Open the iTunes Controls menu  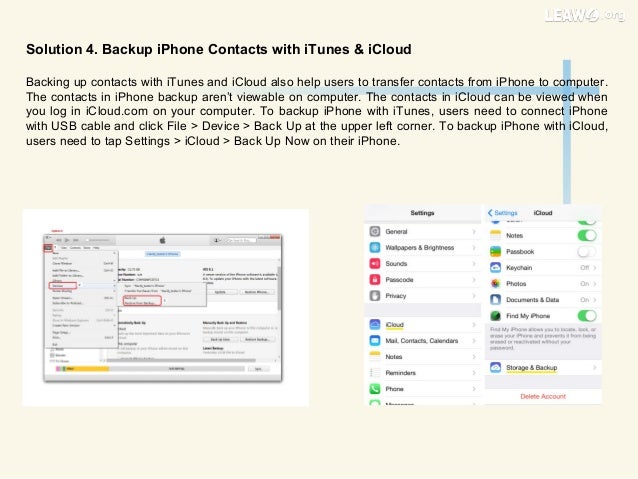[75, 247]
